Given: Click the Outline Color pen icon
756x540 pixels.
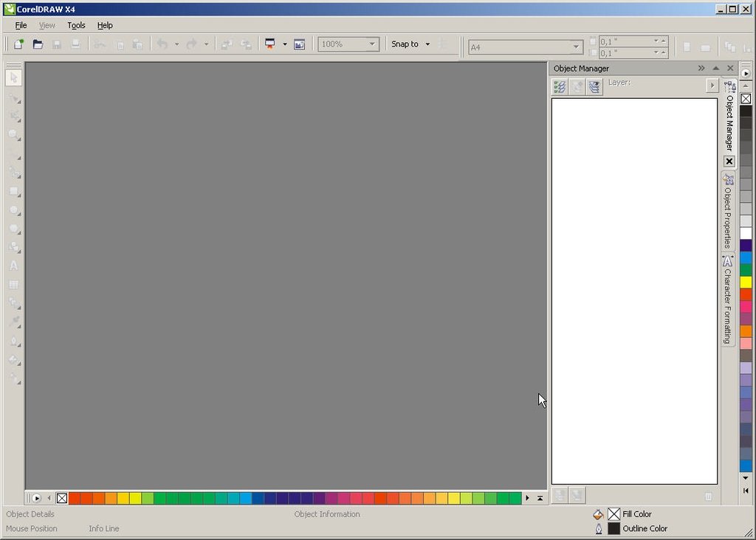Looking at the screenshot, I should [598, 528].
